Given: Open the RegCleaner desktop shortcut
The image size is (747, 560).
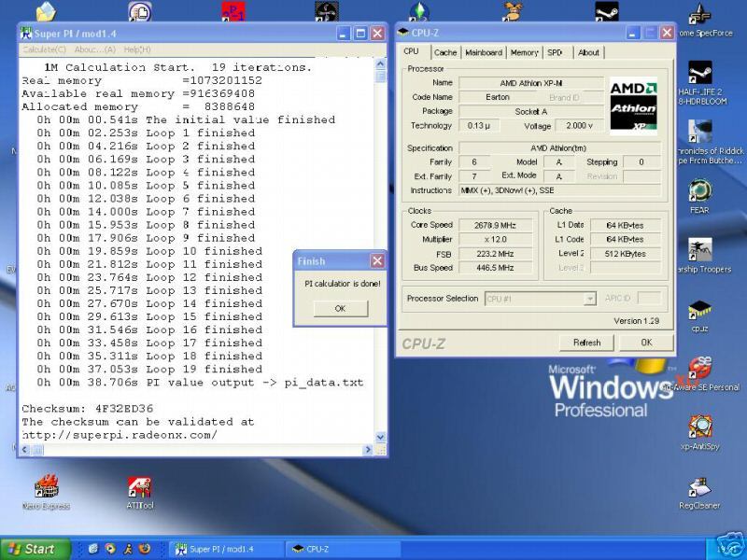Looking at the screenshot, I should 699,494.
